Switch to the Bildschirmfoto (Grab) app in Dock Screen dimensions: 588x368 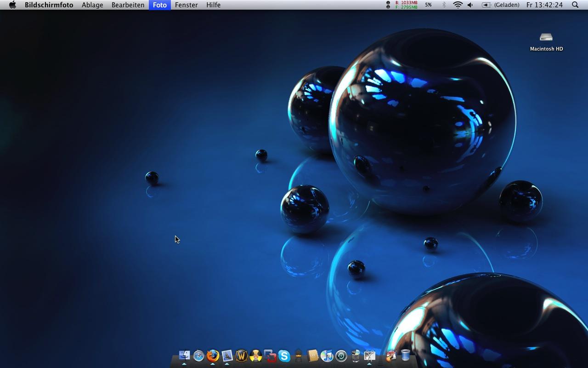(369, 356)
